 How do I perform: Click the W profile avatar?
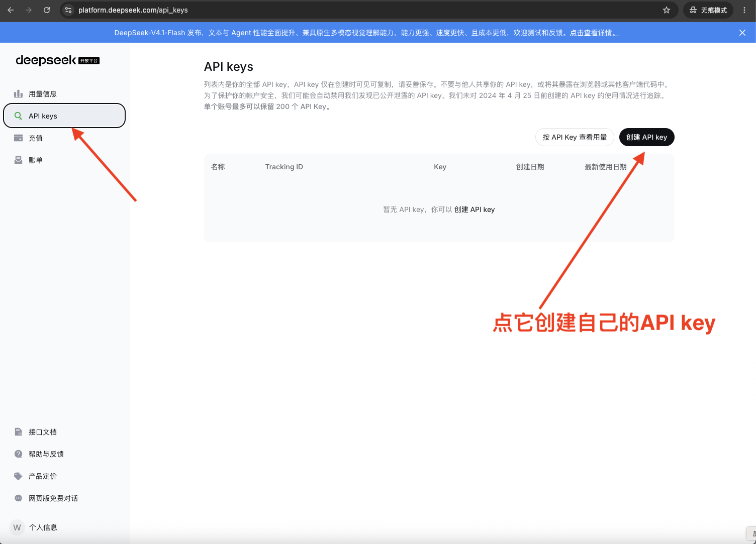[17, 527]
